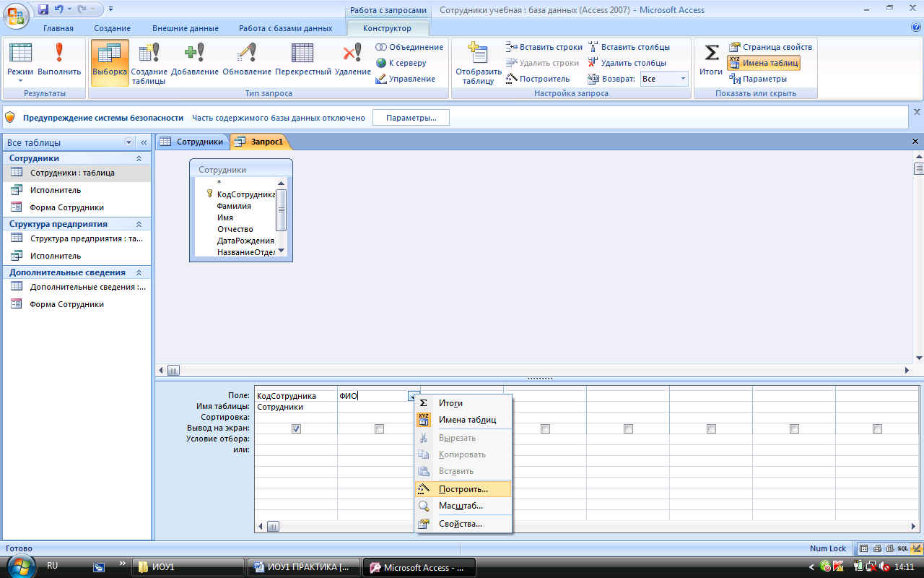
Task: Select Фамилия in Сотрудники field list
Action: (235, 206)
